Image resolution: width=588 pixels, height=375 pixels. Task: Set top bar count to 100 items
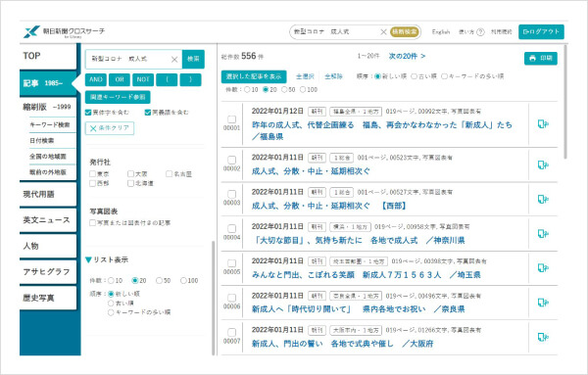coord(303,89)
